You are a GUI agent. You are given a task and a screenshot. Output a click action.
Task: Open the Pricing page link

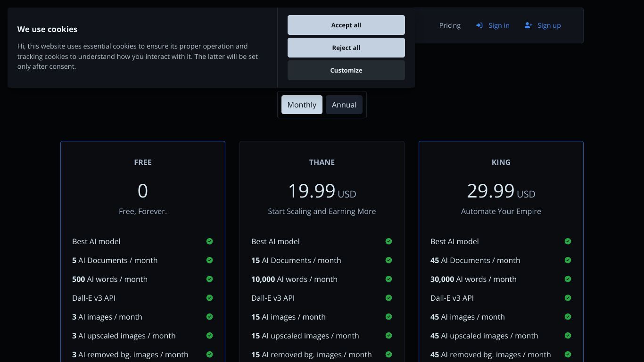[450, 25]
